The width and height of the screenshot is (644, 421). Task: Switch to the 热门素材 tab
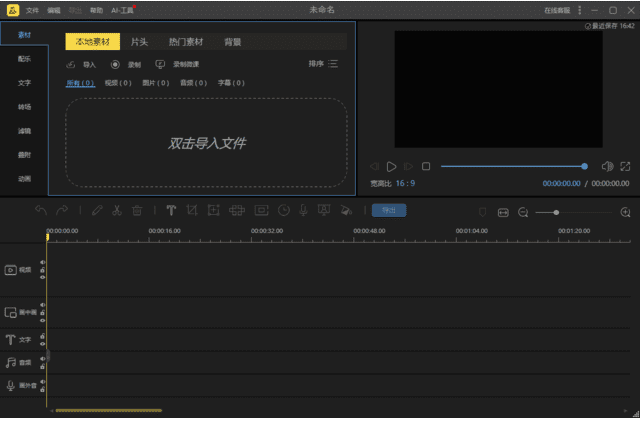[185, 42]
